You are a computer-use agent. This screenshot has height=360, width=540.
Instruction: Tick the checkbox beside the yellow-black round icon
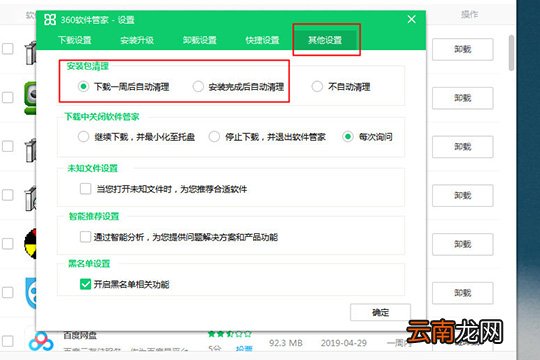[x=8, y=244]
